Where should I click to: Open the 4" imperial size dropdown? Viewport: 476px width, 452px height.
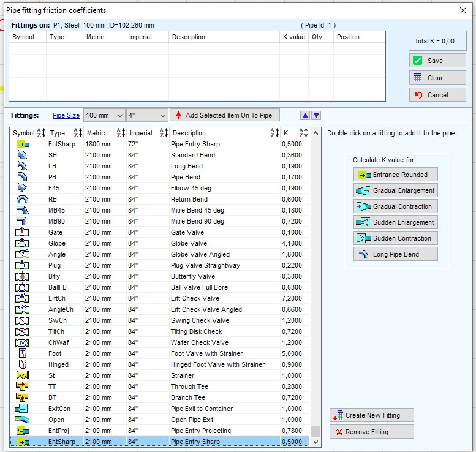147,115
